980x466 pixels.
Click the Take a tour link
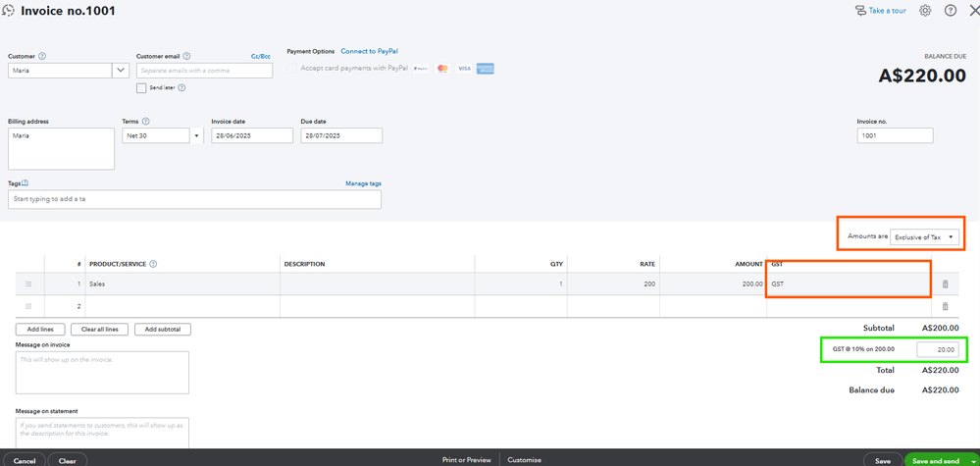click(880, 11)
